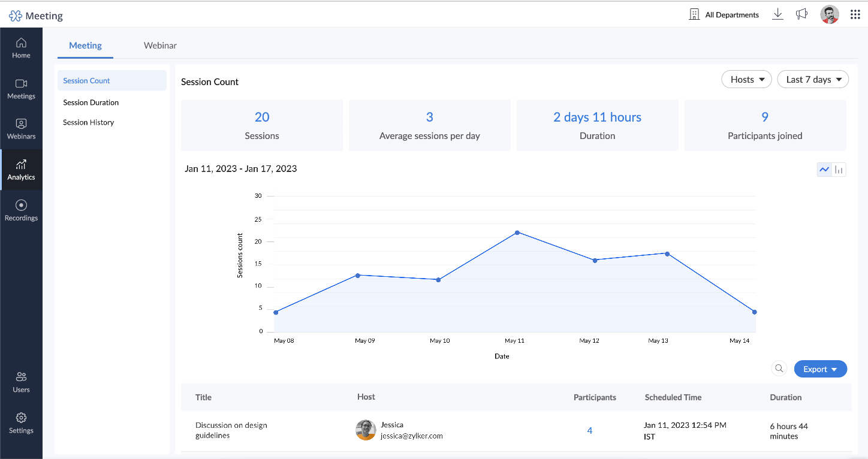Switch the chart to bar view
This screenshot has width=868, height=459.
tap(839, 170)
